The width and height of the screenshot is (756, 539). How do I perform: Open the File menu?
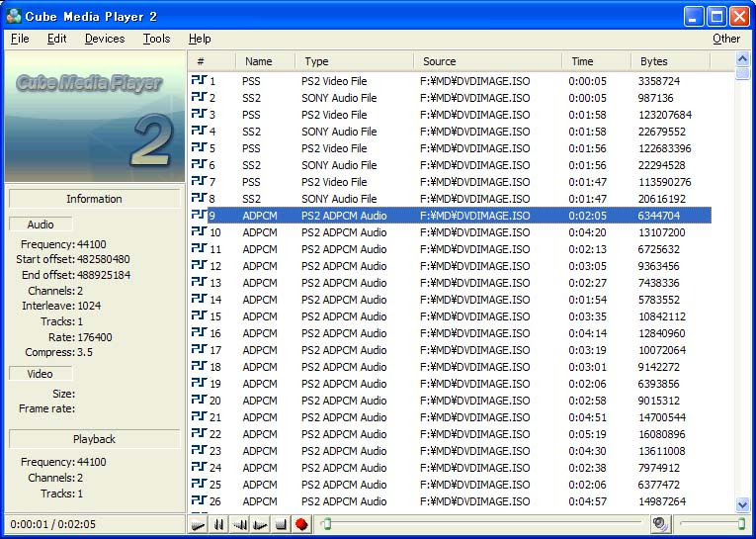click(20, 39)
